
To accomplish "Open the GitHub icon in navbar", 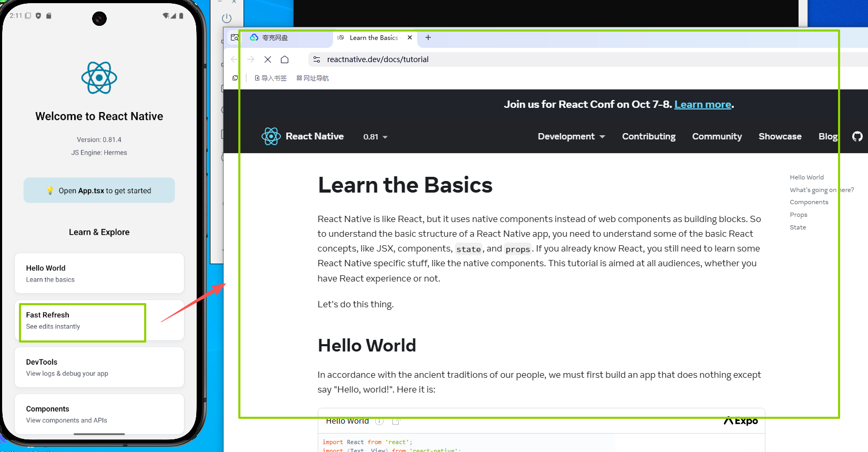I will (857, 136).
